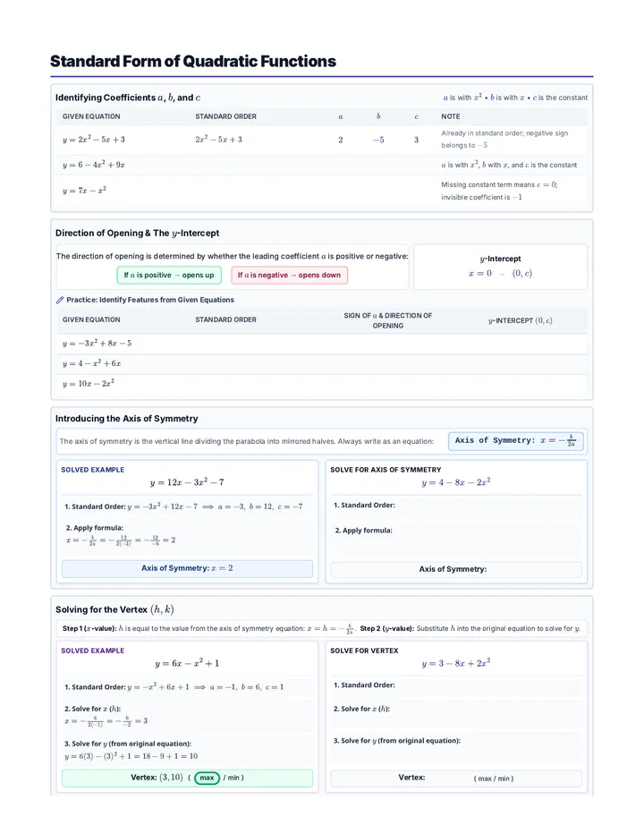Click the red 'If a is negative → opens down' badge
This screenshot has height=834, width=644.
tap(289, 275)
